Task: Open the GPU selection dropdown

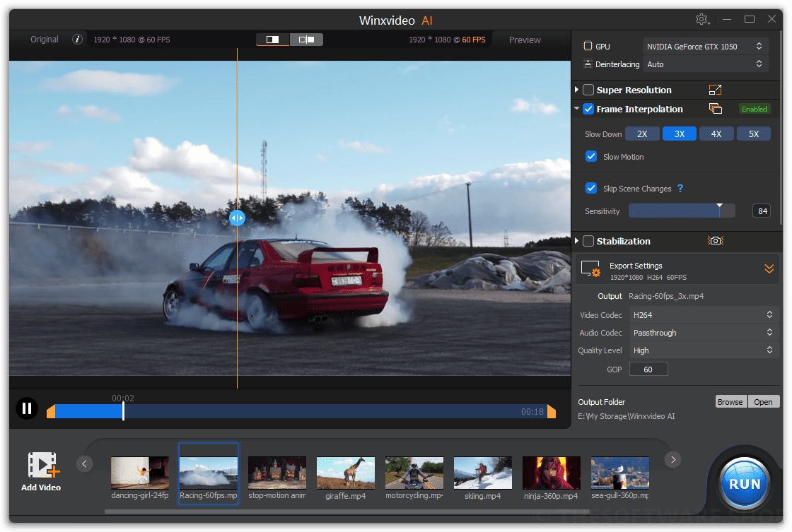Action: pyautogui.click(x=706, y=46)
